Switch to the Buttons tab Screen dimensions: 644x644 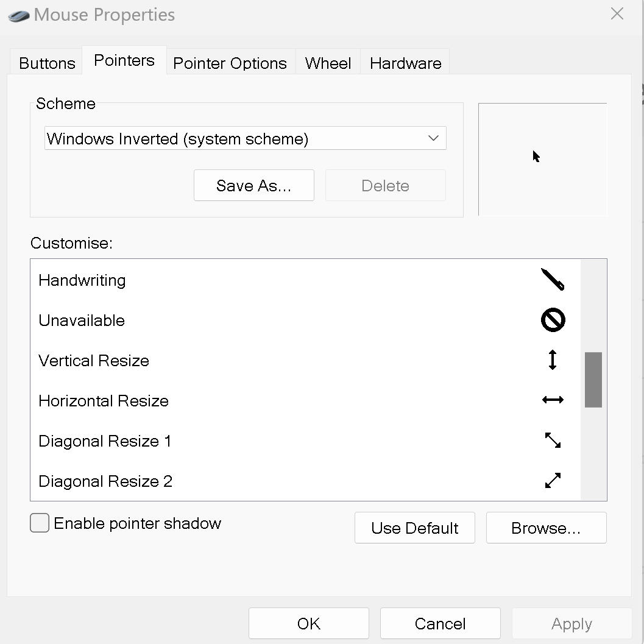coord(47,63)
